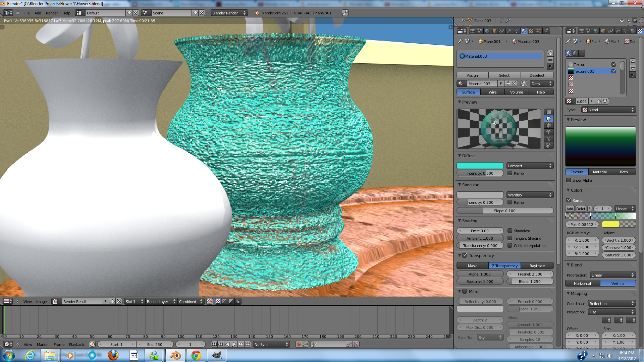The width and height of the screenshot is (644, 362).
Task: Toggle Shadeless checkbox
Action: click(510, 231)
